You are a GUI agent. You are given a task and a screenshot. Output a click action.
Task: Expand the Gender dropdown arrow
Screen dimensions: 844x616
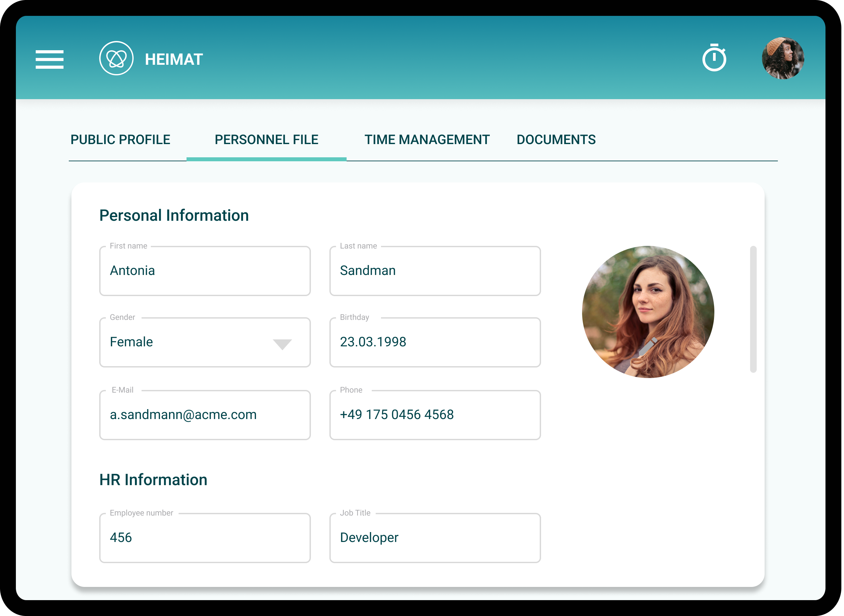[283, 345]
